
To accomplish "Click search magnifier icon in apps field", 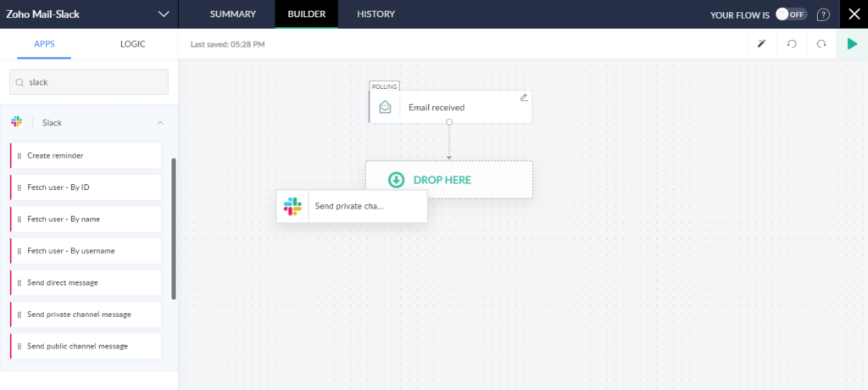I will pyautogui.click(x=19, y=82).
